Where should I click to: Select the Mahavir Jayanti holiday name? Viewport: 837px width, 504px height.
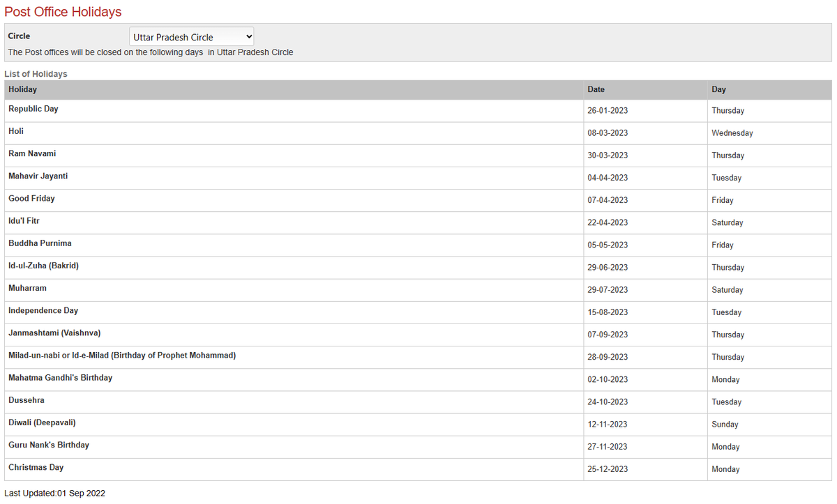pos(38,176)
